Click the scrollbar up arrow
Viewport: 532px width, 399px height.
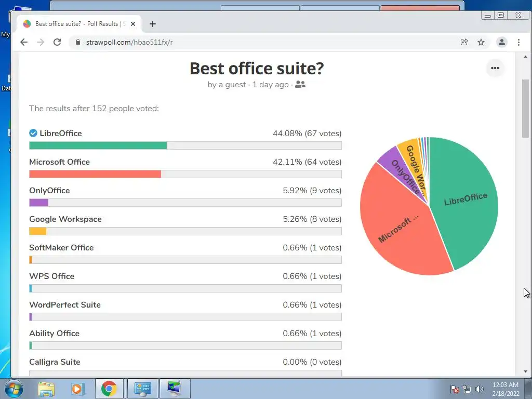pyautogui.click(x=526, y=57)
